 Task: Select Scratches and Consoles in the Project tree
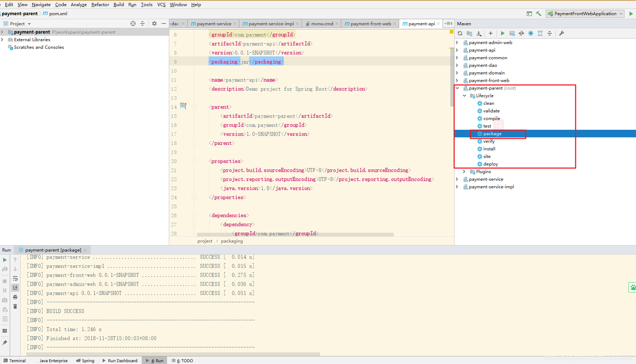coord(39,47)
